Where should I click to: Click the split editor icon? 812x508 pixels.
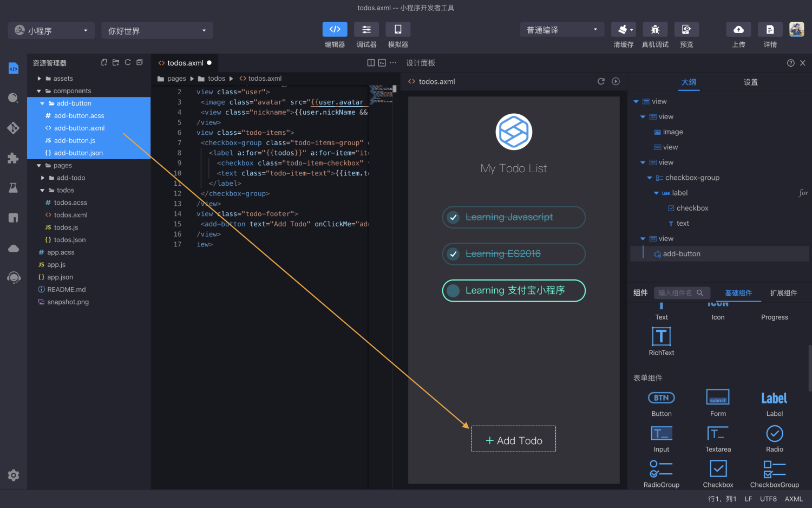click(371, 63)
